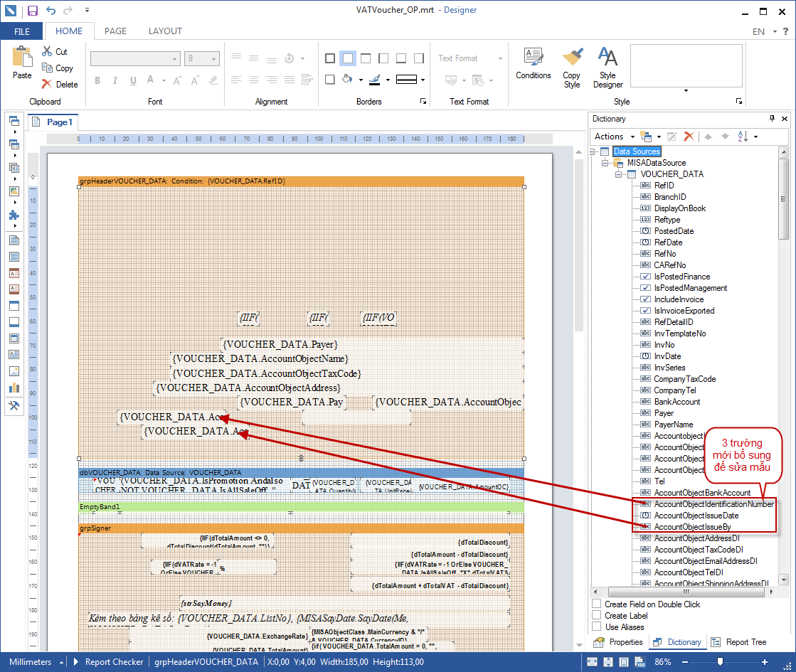Click the Delete button in Clipboard

[x=60, y=84]
